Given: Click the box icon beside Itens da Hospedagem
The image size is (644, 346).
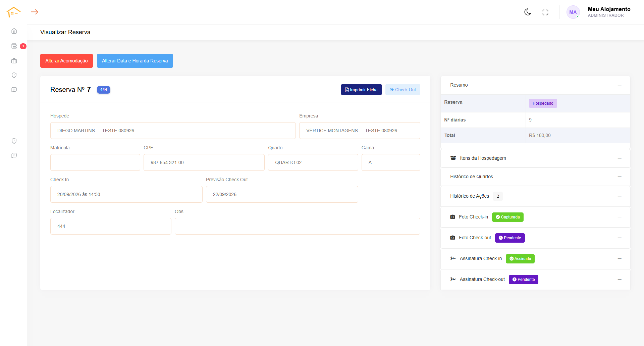Looking at the screenshot, I should click(453, 158).
